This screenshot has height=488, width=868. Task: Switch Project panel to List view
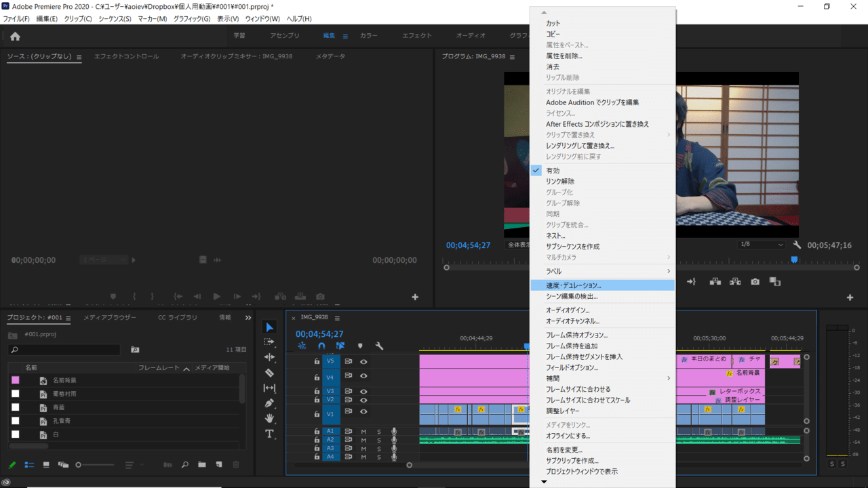[x=29, y=465]
